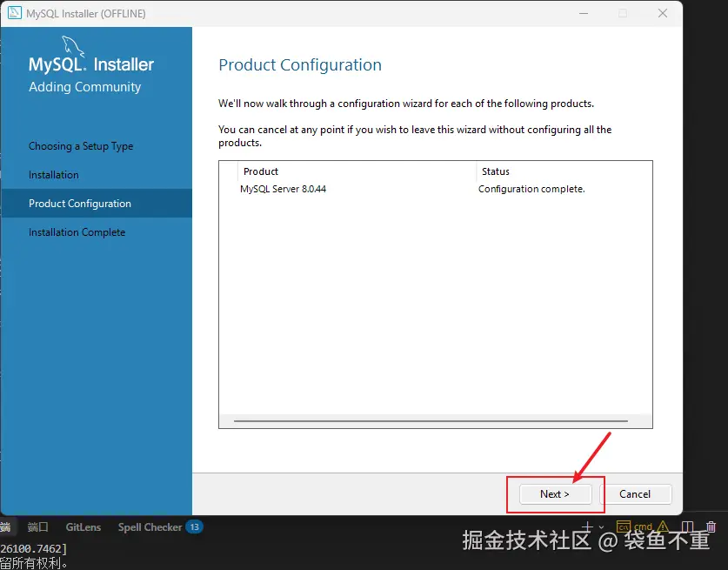Click the Status column header
The image size is (728, 570).
[x=496, y=171]
